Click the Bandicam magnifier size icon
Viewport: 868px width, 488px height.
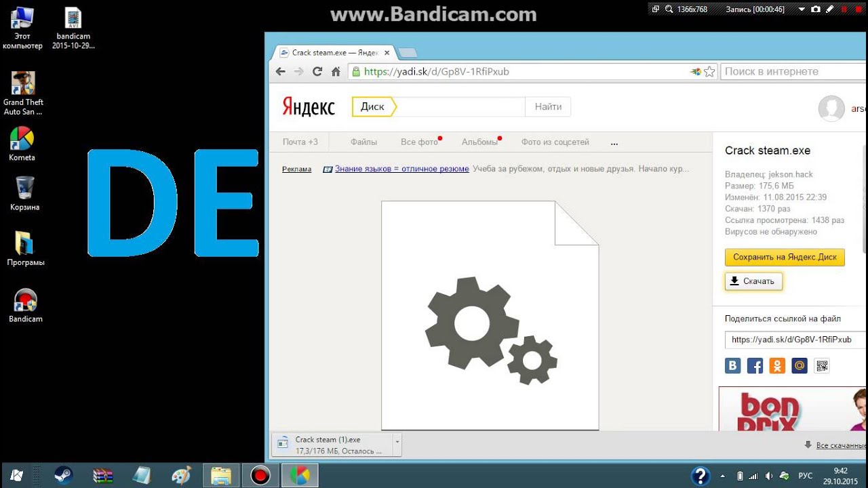point(669,9)
